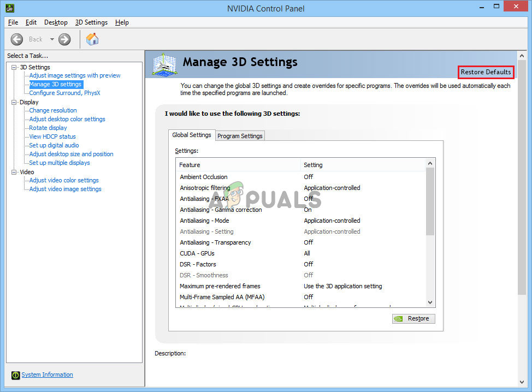Open Change resolution task

pos(53,110)
